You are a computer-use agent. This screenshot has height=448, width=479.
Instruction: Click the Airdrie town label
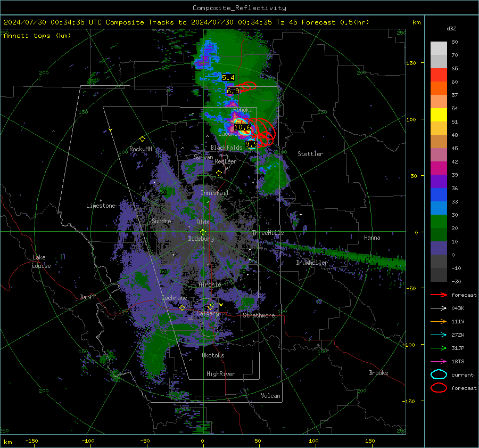(210, 284)
